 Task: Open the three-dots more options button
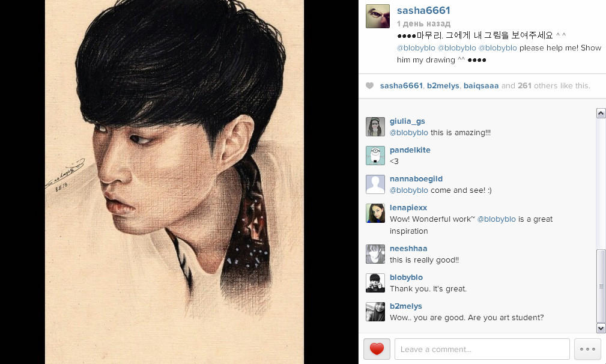[587, 349]
